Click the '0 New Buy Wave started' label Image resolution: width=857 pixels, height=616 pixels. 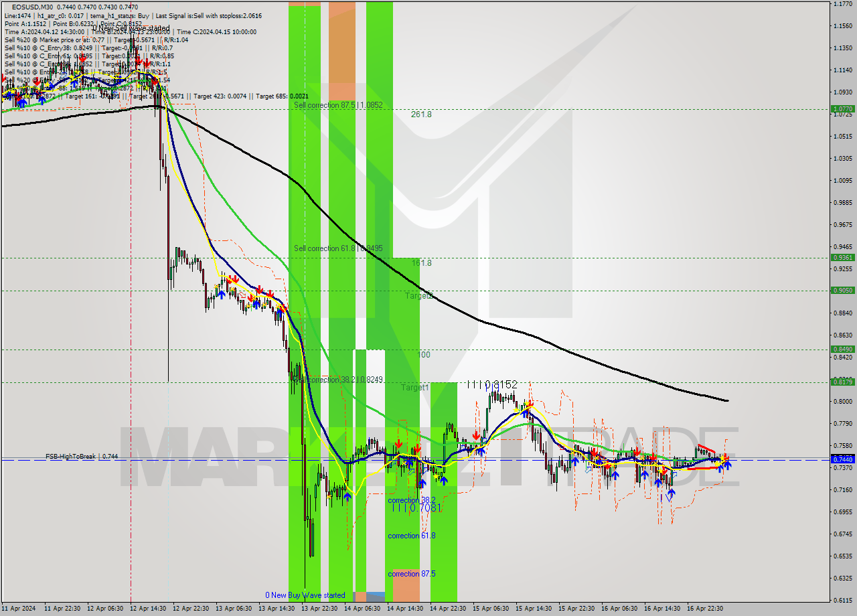pyautogui.click(x=305, y=595)
